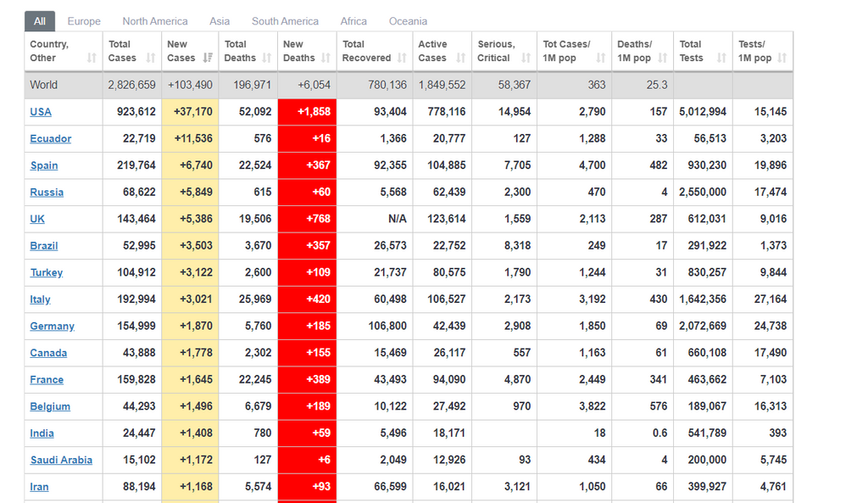Click Italy new deaths +420
The height and width of the screenshot is (503, 868).
pos(307,299)
